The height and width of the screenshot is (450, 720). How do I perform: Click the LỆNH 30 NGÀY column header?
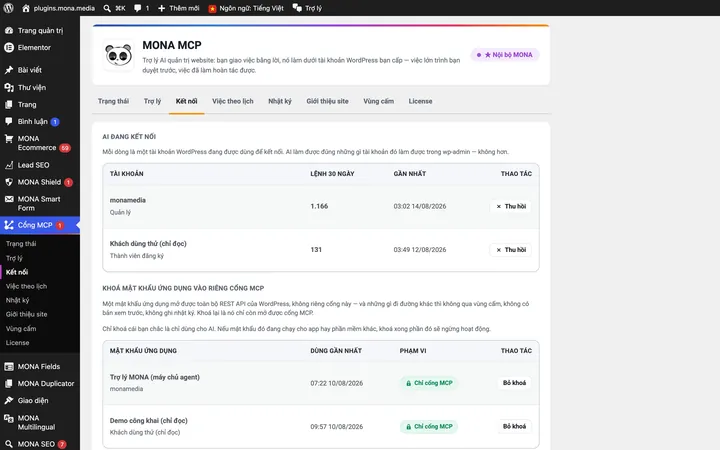[332, 174]
